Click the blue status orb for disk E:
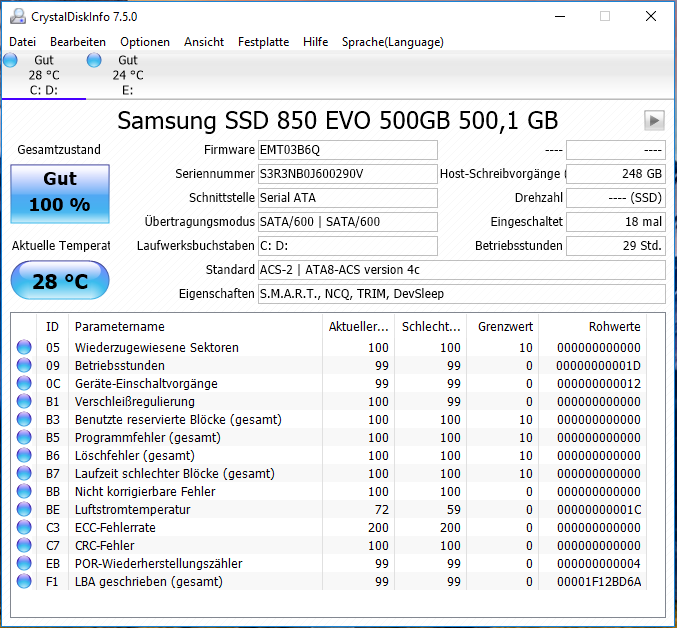Image resolution: width=677 pixels, height=628 pixels. (x=94, y=60)
